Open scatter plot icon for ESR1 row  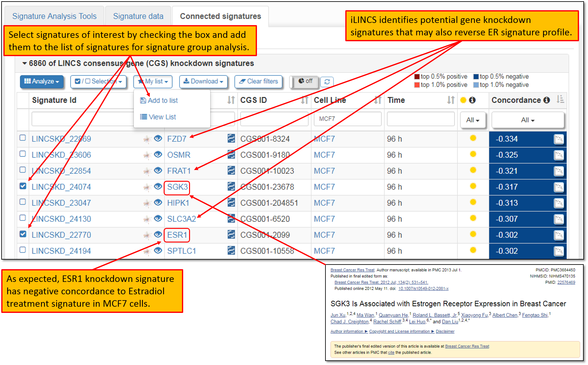pos(559,235)
